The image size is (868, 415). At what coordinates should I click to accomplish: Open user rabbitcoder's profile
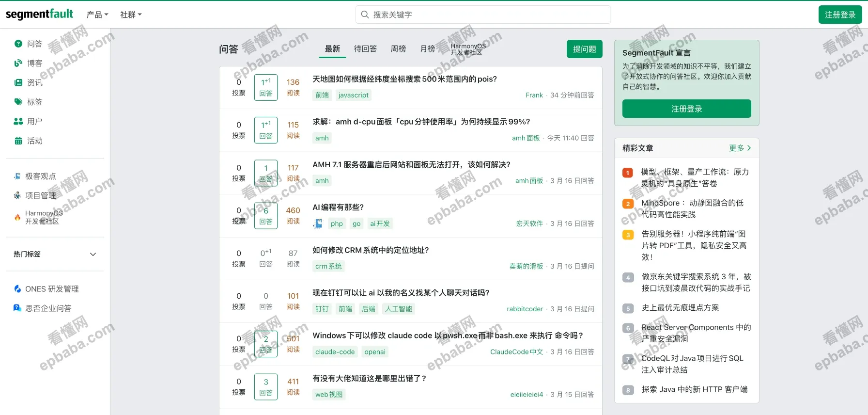525,309
